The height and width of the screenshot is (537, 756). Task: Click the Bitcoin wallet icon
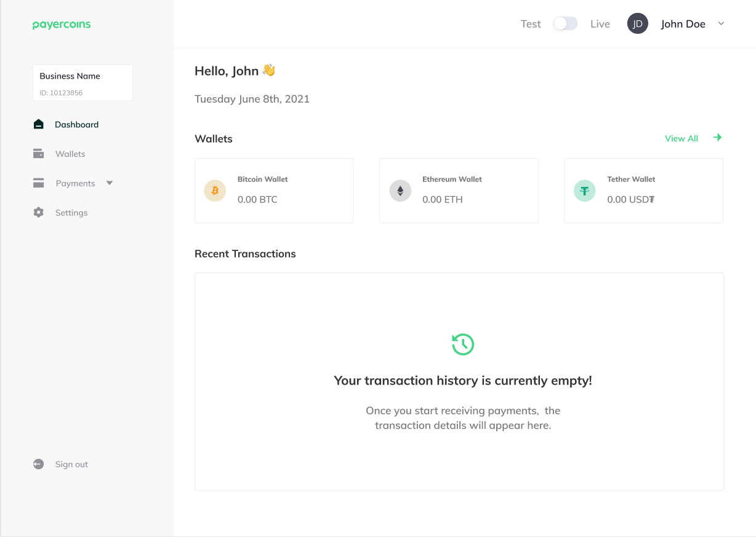coord(214,191)
